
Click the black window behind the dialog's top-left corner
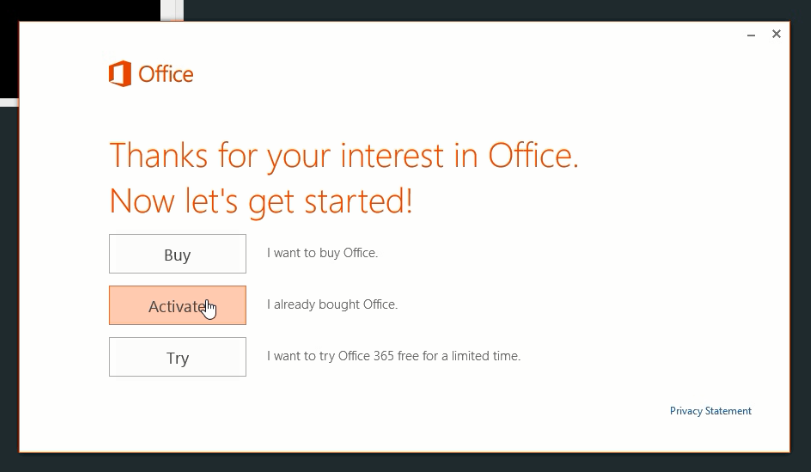click(x=80, y=10)
